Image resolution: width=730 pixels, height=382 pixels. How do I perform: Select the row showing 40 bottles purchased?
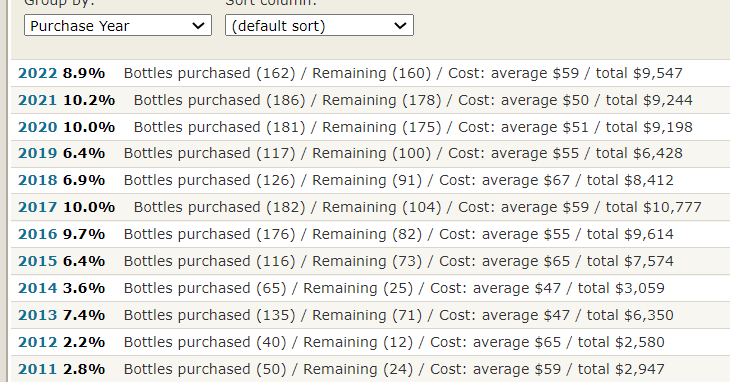(371, 342)
